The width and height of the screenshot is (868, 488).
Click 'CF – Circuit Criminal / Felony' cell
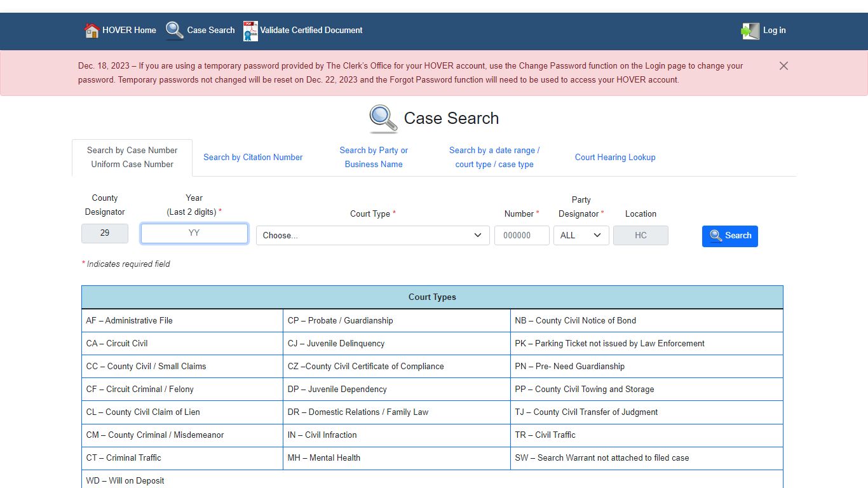point(182,390)
